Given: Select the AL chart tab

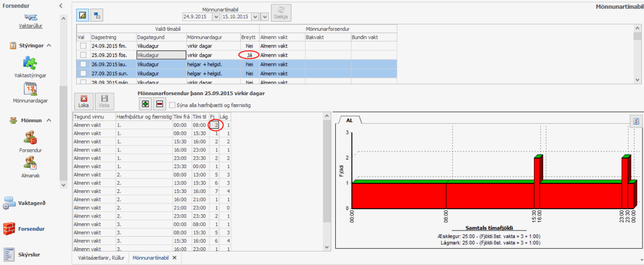Looking at the screenshot, I should point(349,120).
